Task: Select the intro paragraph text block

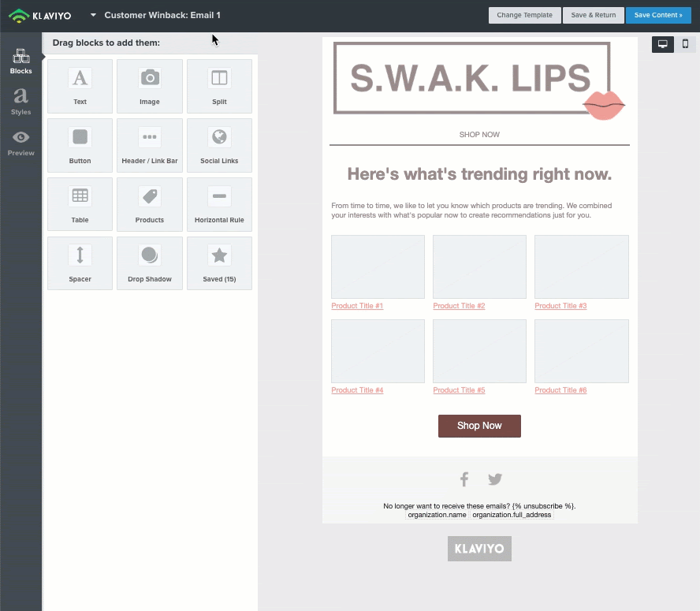Action: [x=471, y=210]
